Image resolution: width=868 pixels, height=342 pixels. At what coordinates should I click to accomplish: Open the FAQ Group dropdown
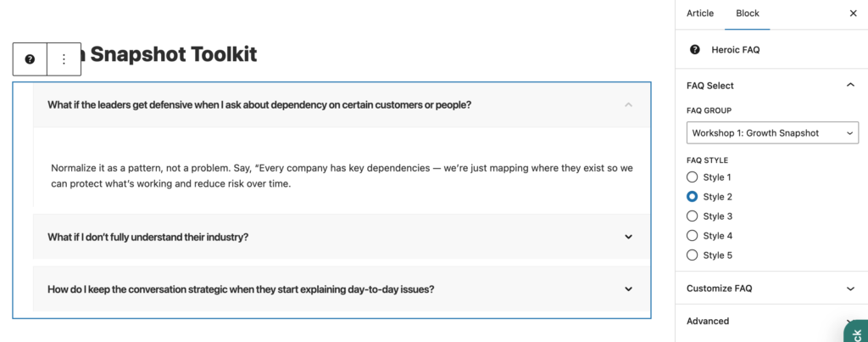point(772,133)
